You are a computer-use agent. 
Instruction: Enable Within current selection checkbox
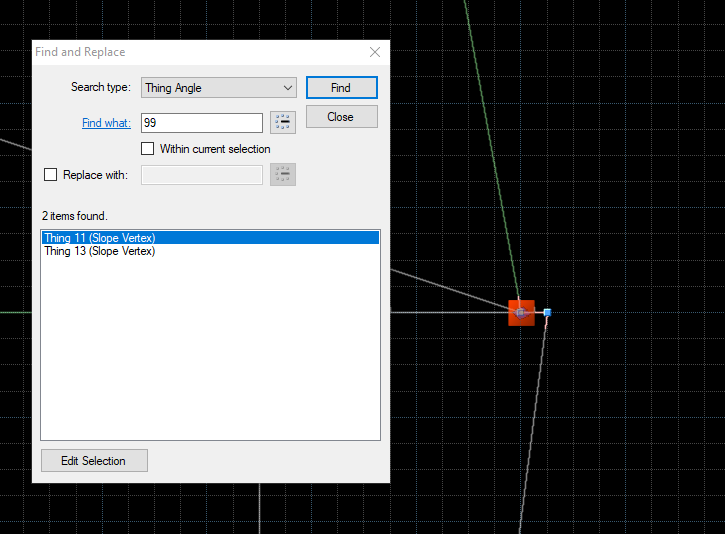[147, 148]
